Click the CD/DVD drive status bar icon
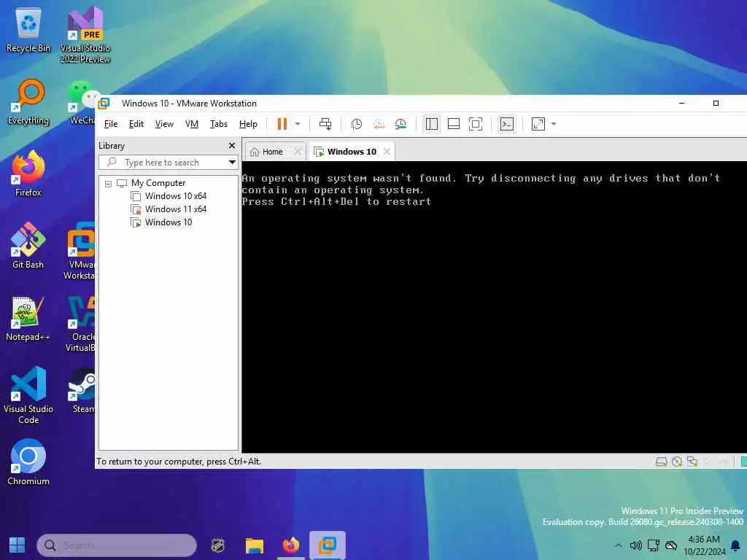Viewport: 747px width, 560px height. [x=677, y=462]
